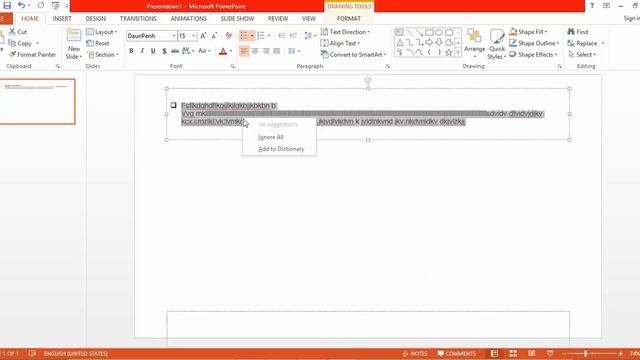Choose Ignore All in context menu
Screen dimensions: 640x360
click(x=271, y=137)
